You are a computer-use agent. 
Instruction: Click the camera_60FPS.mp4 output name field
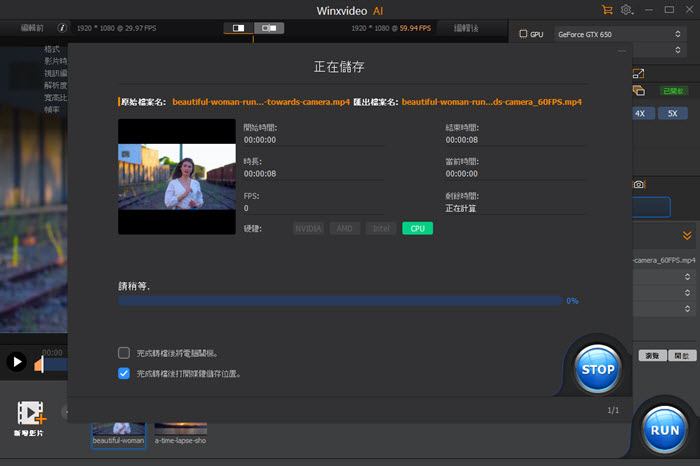pyautogui.click(x=664, y=260)
